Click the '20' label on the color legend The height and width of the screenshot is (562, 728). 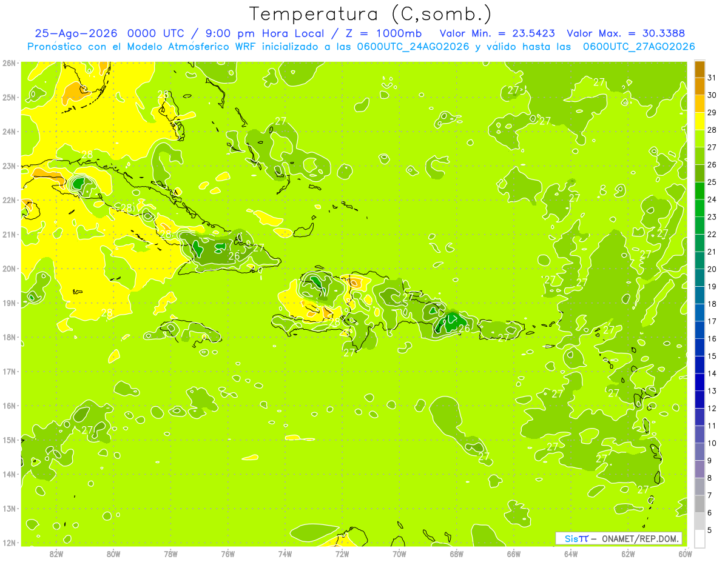712,269
